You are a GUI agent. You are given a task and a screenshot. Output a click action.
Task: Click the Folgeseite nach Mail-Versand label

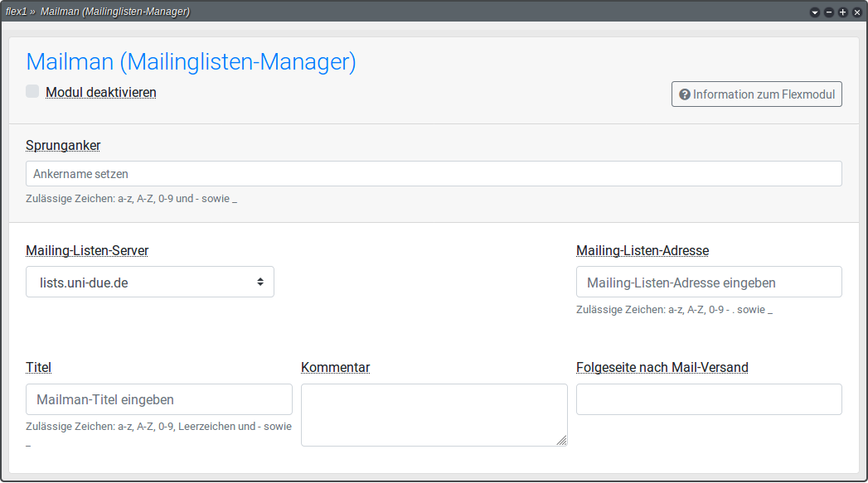662,367
